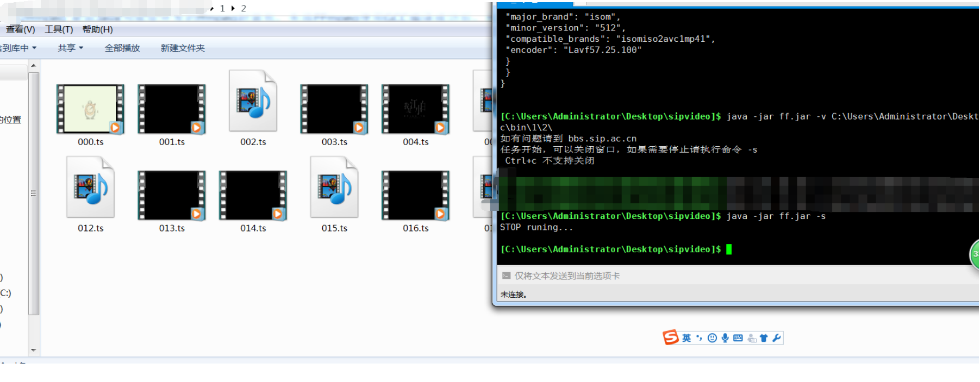Expand the breadcrumb arrow after folder 1
The width and height of the screenshot is (980, 382).
[x=233, y=8]
